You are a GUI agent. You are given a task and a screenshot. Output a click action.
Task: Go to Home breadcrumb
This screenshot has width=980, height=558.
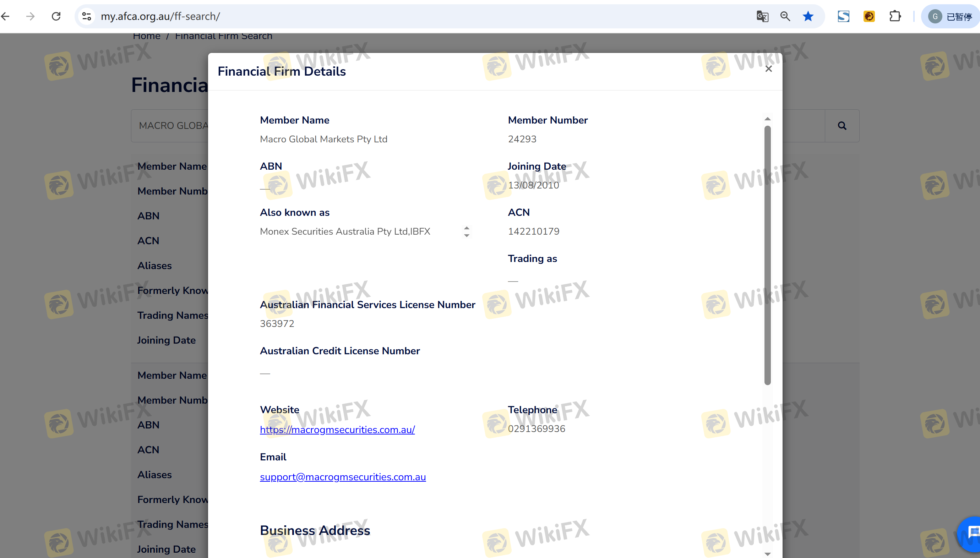tap(146, 36)
